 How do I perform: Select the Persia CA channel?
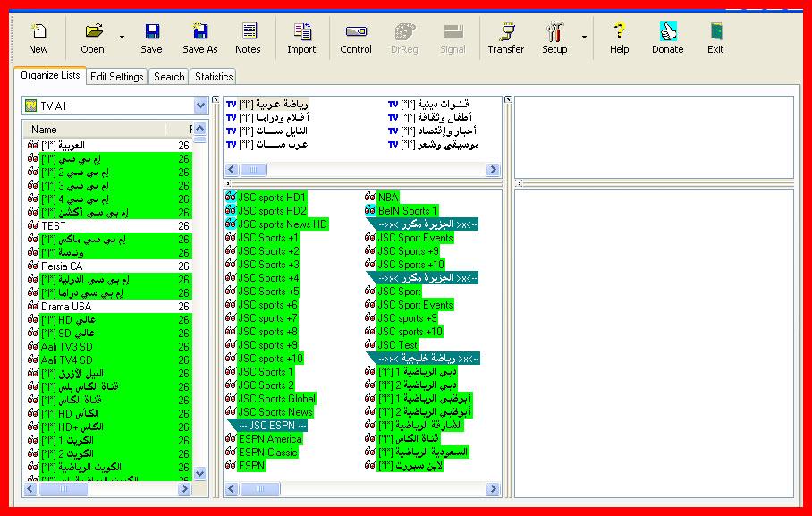click(107, 266)
